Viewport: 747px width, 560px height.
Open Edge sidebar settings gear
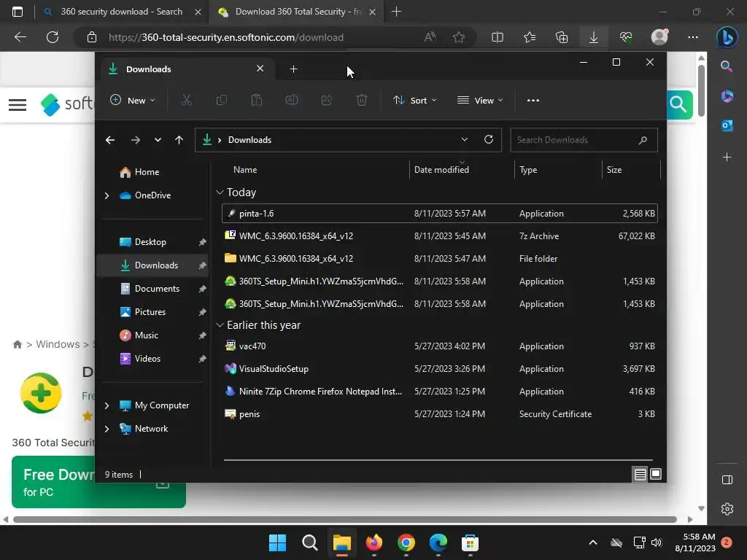tap(727, 509)
